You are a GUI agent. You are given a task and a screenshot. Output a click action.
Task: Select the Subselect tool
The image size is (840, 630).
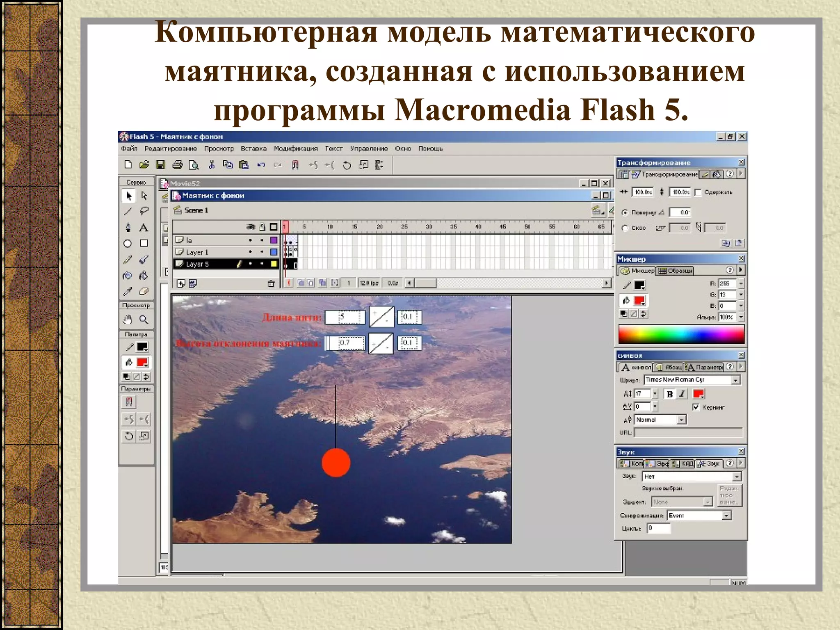click(x=144, y=196)
